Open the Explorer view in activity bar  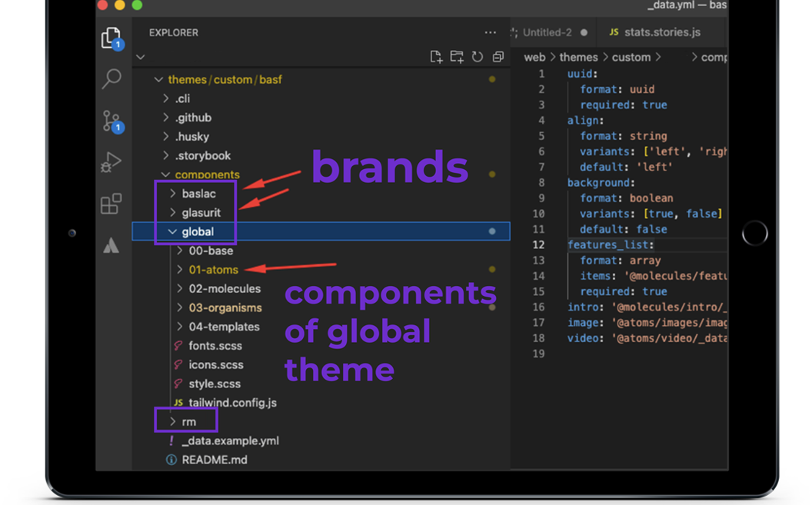(x=111, y=37)
